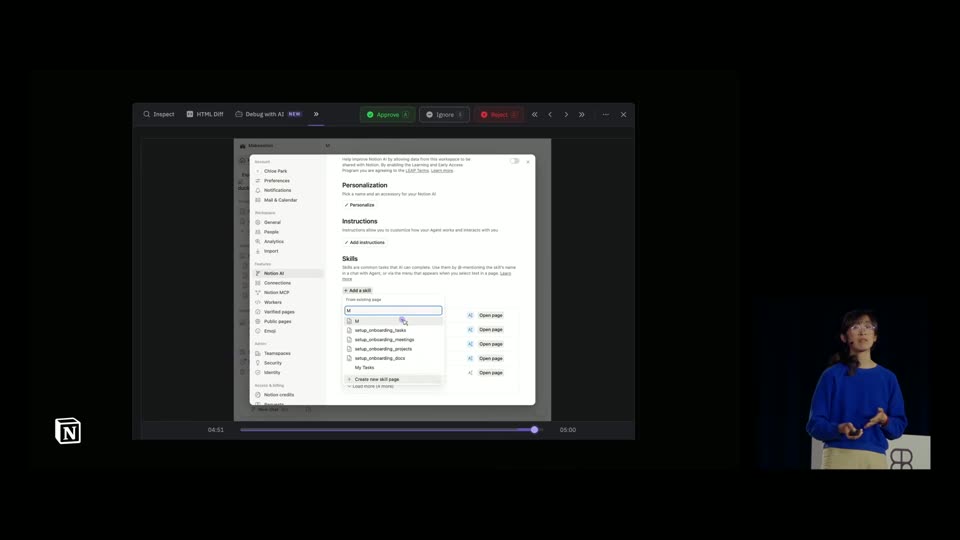
Task: Click the first skill's Open page button
Action: pos(490,315)
